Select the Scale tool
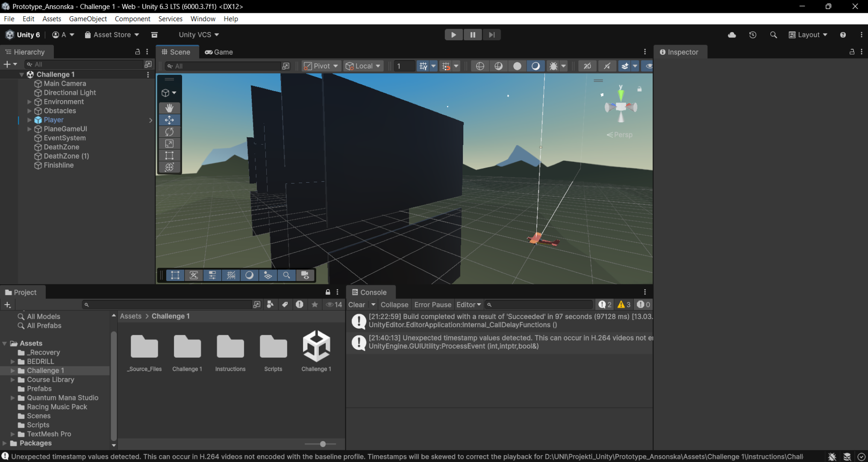Screen dimensions: 868x462 169,144
